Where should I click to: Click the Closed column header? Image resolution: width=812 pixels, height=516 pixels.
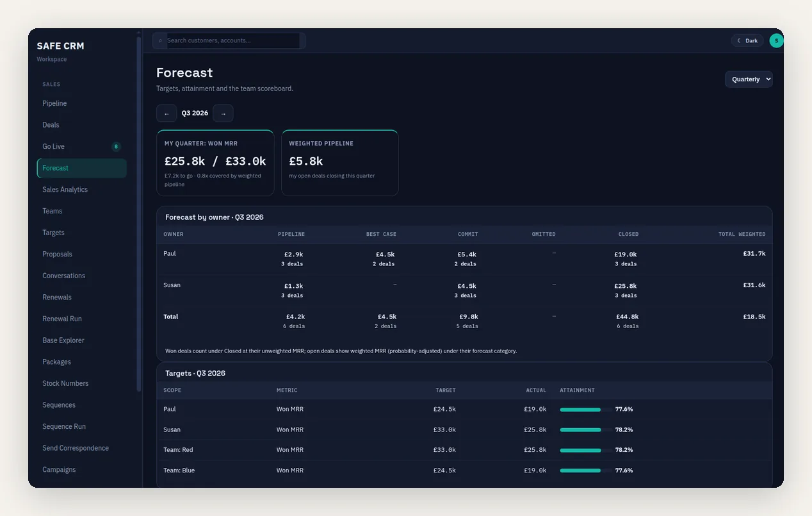[628, 235]
